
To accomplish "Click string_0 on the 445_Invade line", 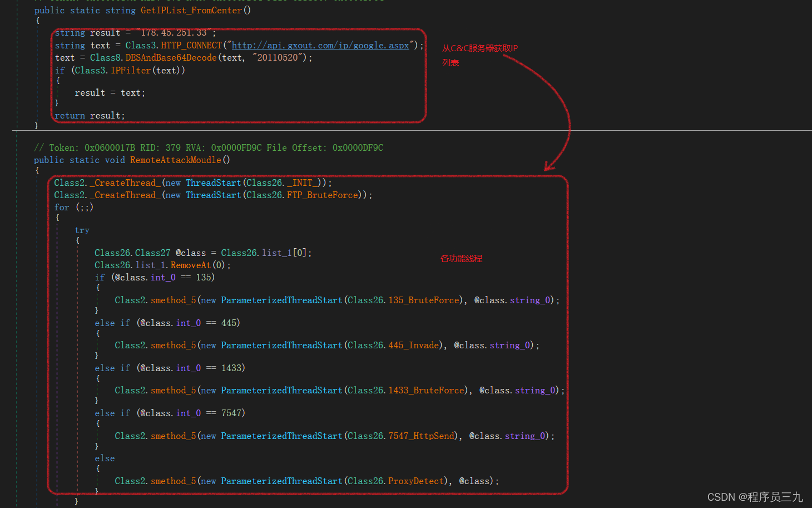I will tap(510, 346).
